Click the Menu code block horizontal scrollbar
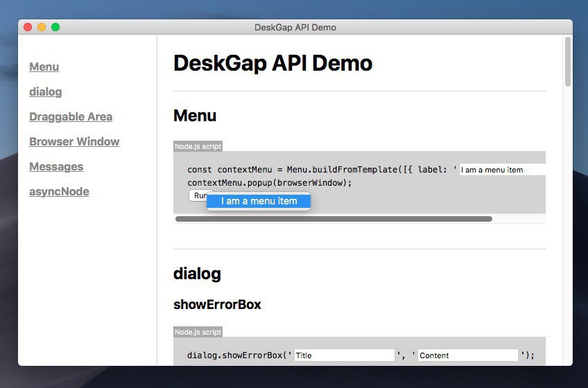This screenshot has width=588, height=388. coord(334,219)
